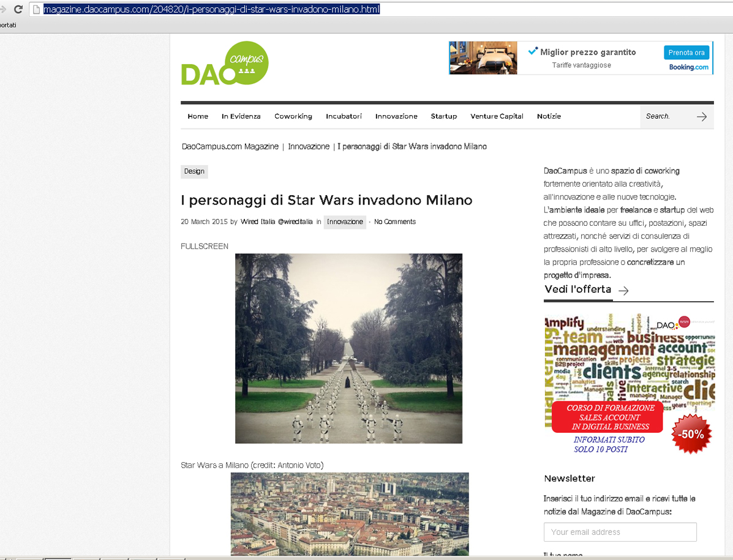Open author Wired Italia @wireditalia link

tap(277, 222)
